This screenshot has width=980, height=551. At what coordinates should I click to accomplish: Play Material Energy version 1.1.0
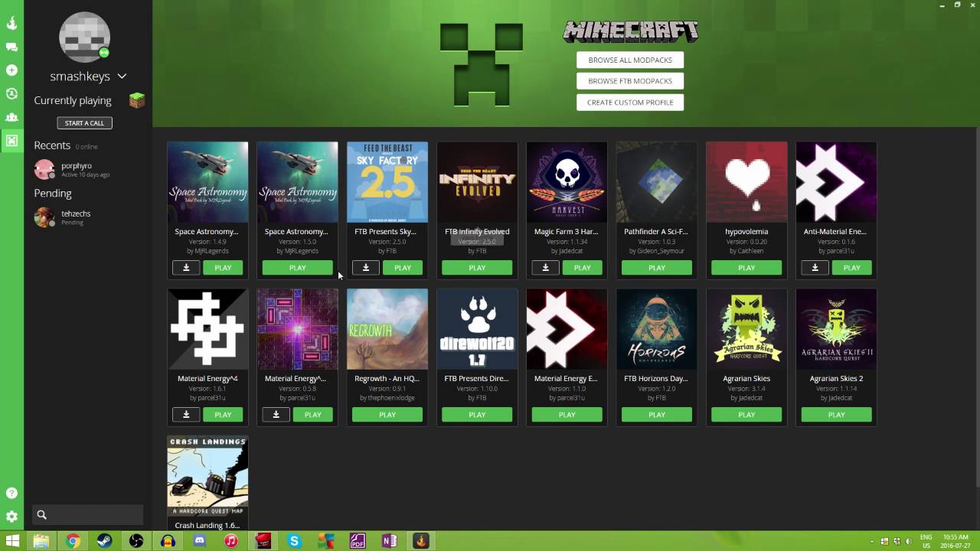(567, 415)
